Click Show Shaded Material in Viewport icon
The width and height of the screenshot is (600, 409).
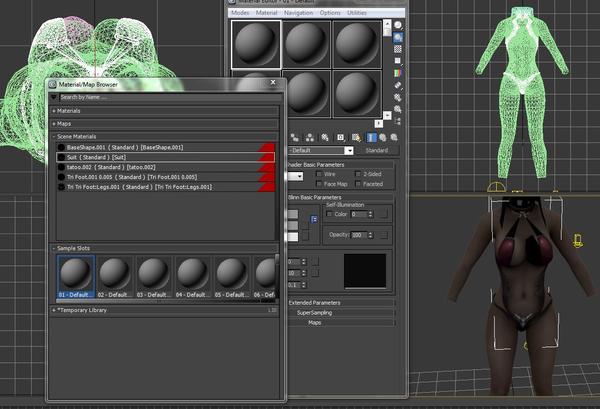coord(356,137)
